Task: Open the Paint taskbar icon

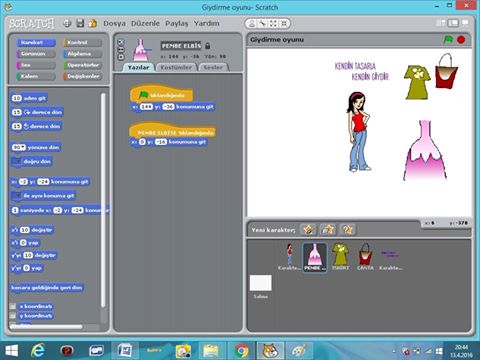Action: click(298, 351)
